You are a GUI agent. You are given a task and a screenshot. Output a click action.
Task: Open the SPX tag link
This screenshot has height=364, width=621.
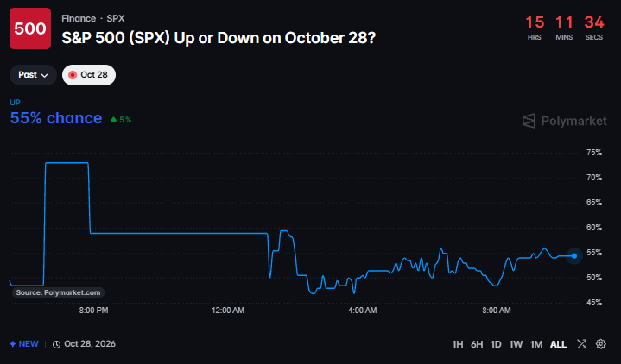116,19
